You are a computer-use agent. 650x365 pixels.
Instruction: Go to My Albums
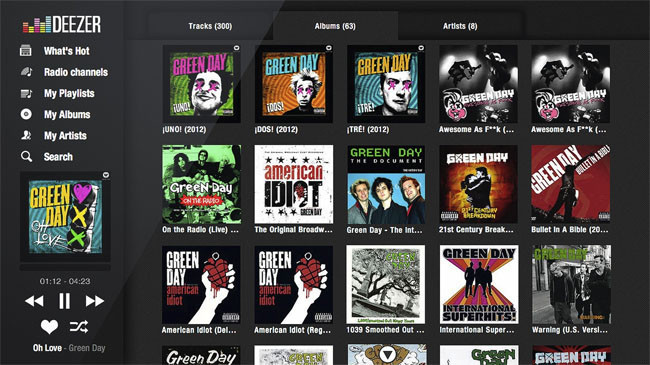[67, 114]
